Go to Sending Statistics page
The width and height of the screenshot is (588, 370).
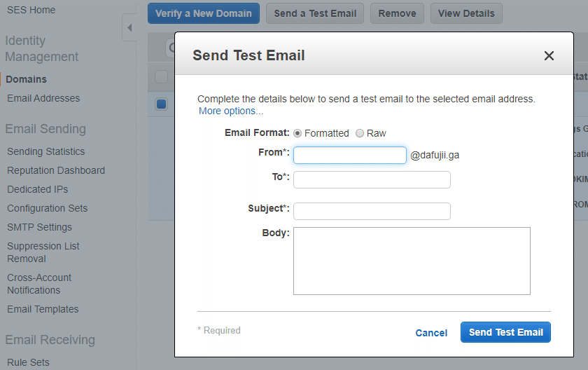point(45,151)
